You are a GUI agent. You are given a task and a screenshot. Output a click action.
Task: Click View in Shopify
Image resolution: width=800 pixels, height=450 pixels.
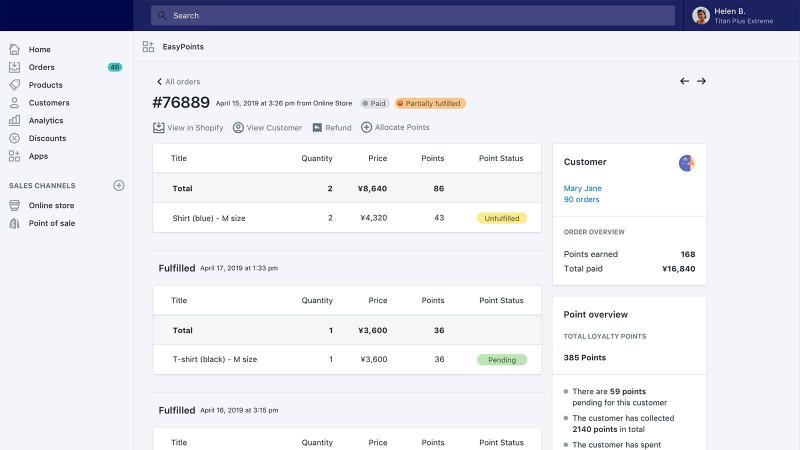(x=188, y=128)
